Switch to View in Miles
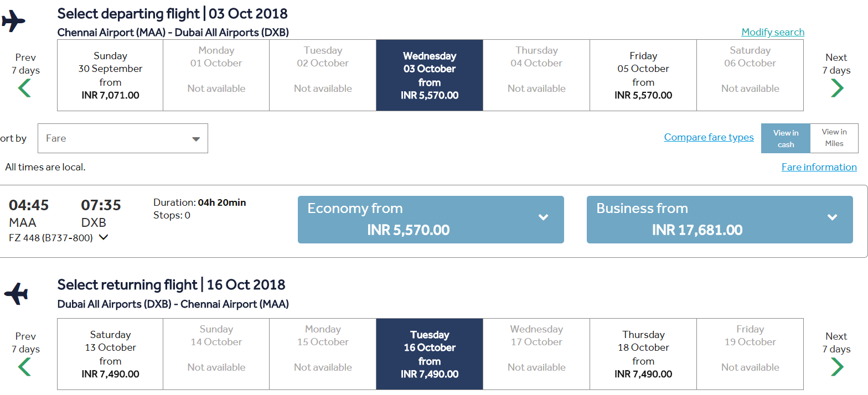 [x=834, y=138]
